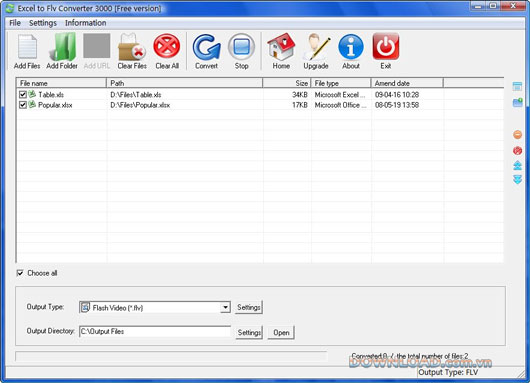Close the Excel to Flv Converter window
The height and width of the screenshot is (383, 530).
coord(513,6)
